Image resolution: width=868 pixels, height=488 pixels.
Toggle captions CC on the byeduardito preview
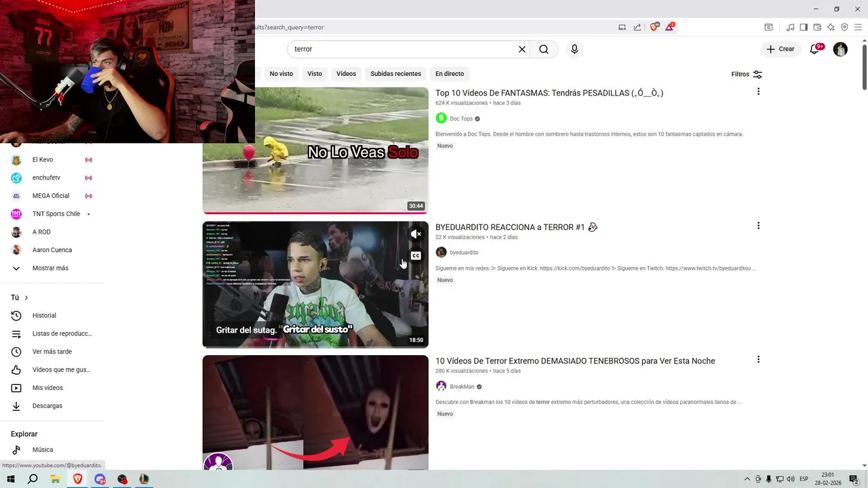point(416,256)
